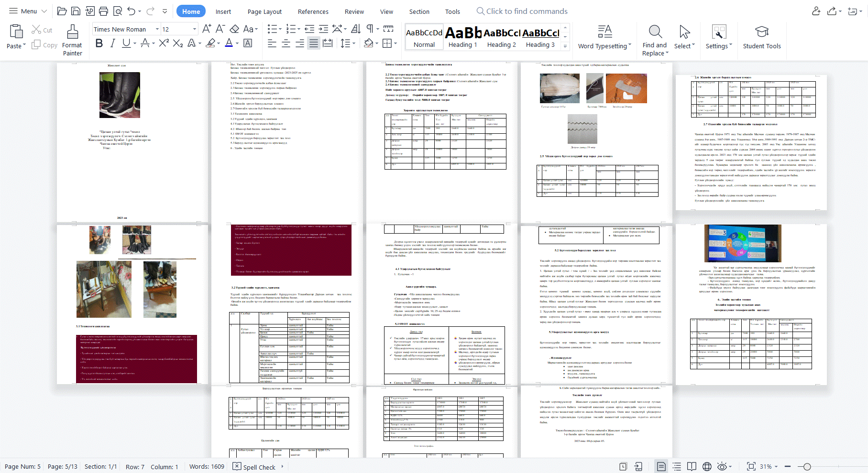Click the Words: 1609 counter
Screen dimensions: 868x473
click(x=207, y=467)
